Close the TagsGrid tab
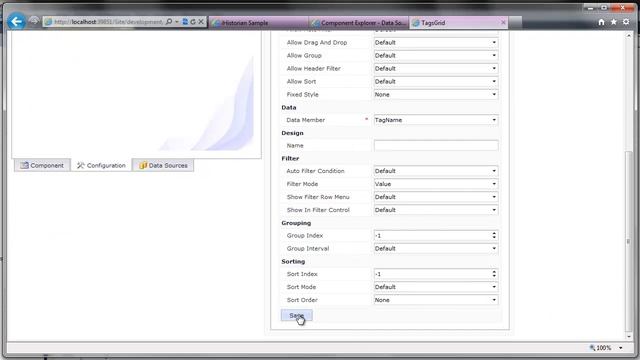Screen dimensions: 640x360 pos(503,23)
